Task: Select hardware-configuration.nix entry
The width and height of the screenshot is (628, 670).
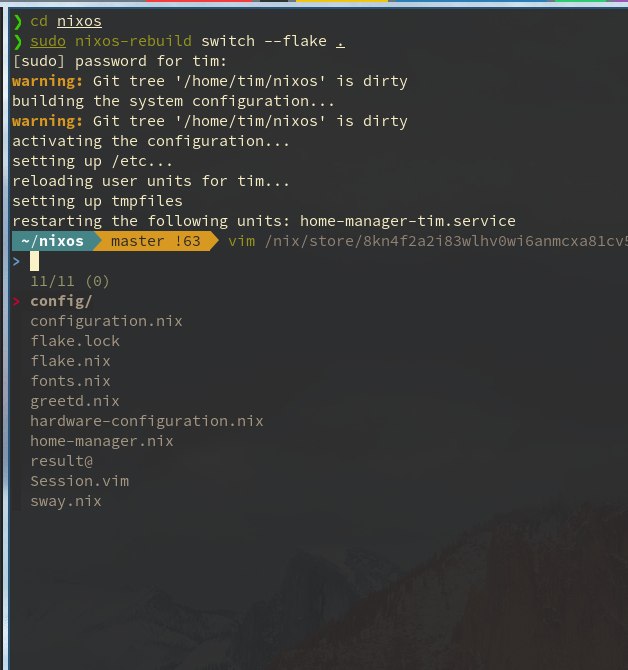Action: [147, 421]
